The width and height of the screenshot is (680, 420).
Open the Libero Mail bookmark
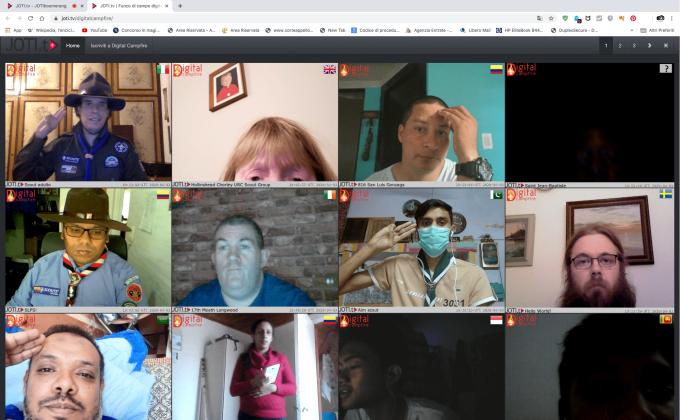[475, 30]
